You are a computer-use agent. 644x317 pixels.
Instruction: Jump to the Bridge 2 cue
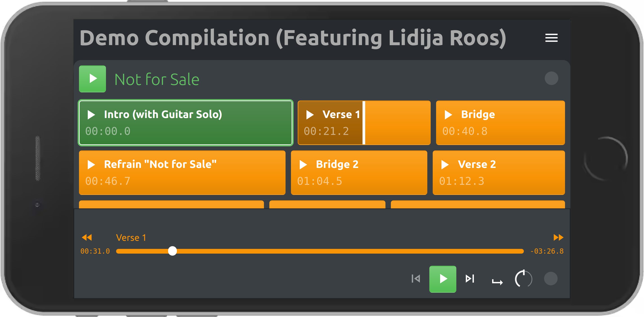(x=359, y=172)
